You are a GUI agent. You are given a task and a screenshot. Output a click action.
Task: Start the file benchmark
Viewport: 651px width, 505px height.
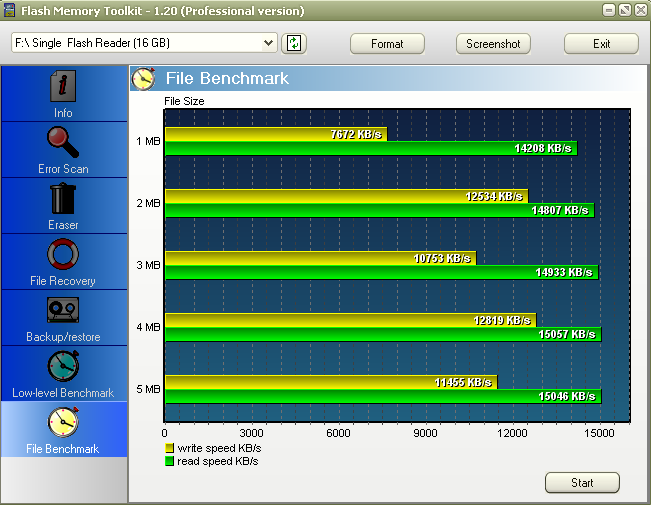(582, 483)
